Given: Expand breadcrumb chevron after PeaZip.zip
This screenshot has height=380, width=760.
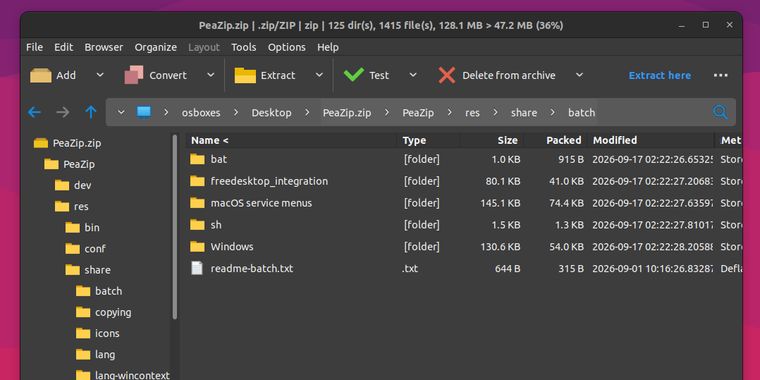Looking at the screenshot, I should click(x=387, y=112).
